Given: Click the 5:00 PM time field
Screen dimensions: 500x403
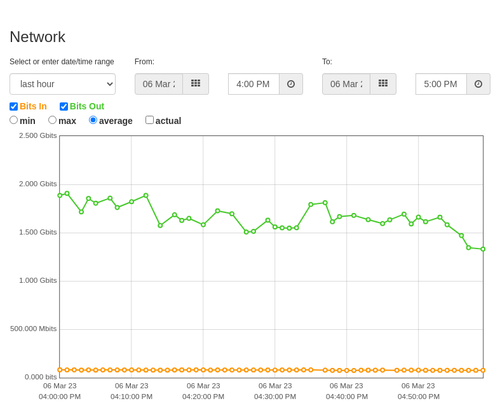Looking at the screenshot, I should coord(441,84).
